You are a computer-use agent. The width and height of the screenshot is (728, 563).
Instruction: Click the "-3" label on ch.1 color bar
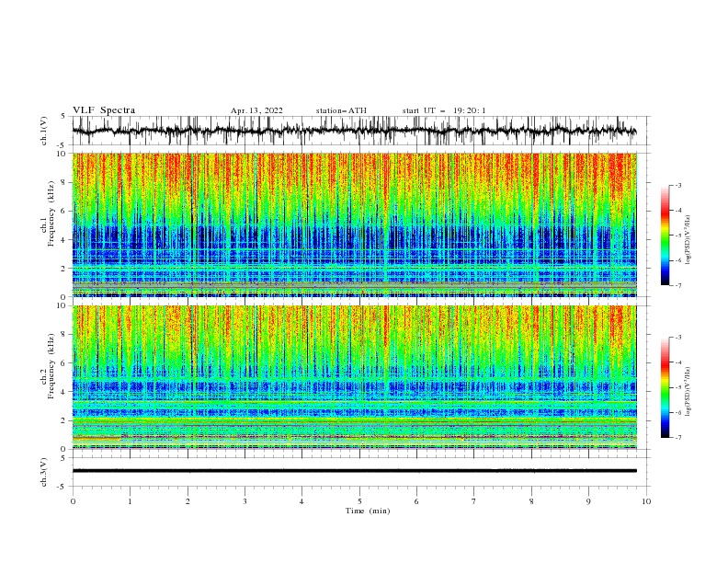tap(677, 185)
